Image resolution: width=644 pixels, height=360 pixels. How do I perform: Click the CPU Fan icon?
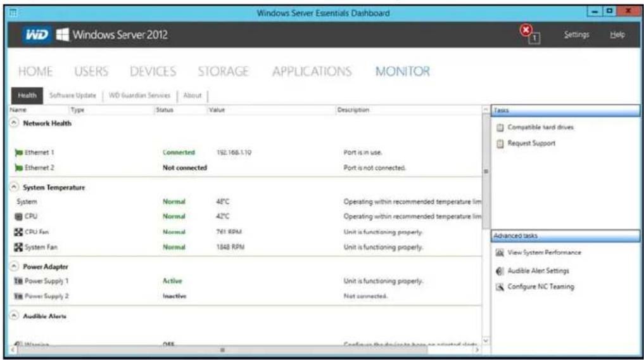[18, 232]
